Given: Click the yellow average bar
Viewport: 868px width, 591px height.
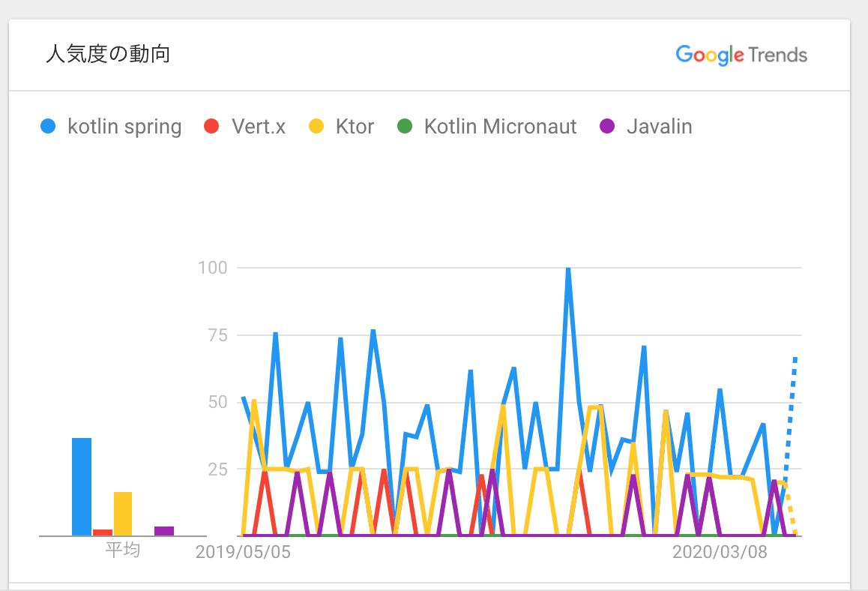Looking at the screenshot, I should pos(123,513).
